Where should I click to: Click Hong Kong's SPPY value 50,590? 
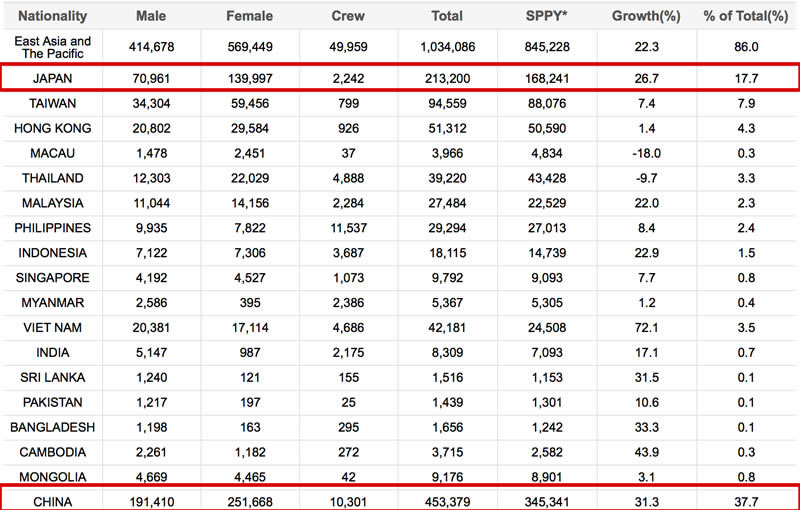tap(547, 129)
